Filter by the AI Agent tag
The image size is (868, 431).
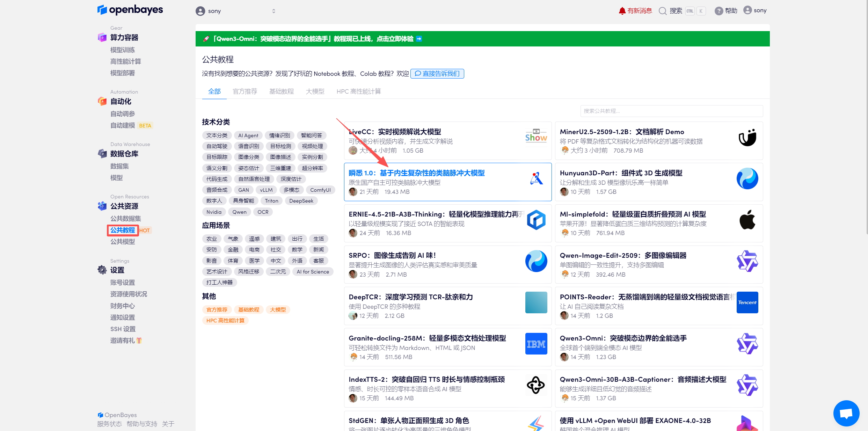(248, 136)
